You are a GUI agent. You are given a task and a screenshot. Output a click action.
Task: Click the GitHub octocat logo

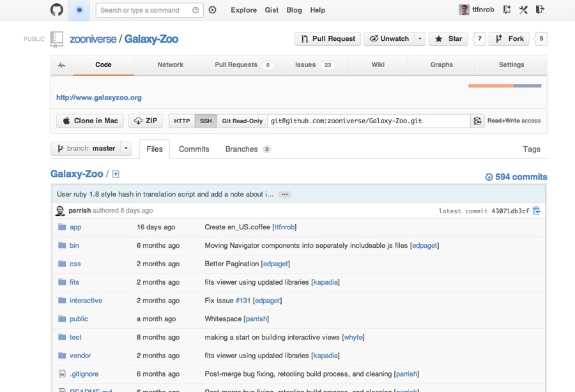(x=57, y=10)
